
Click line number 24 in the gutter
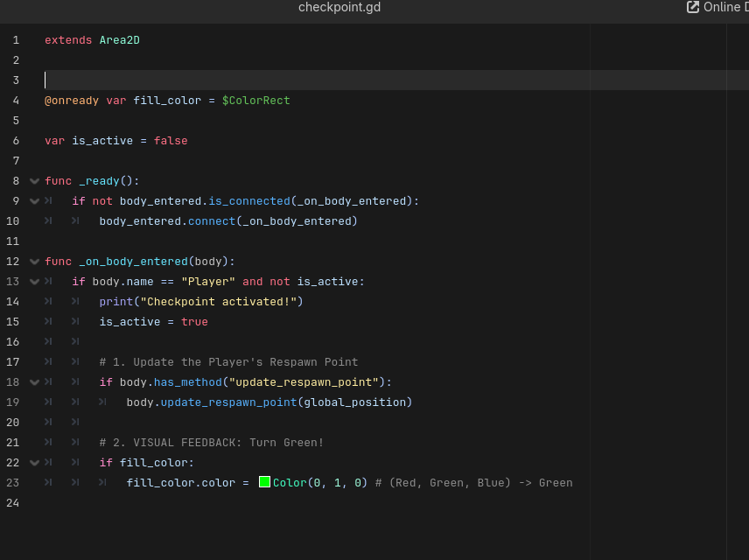pos(12,503)
